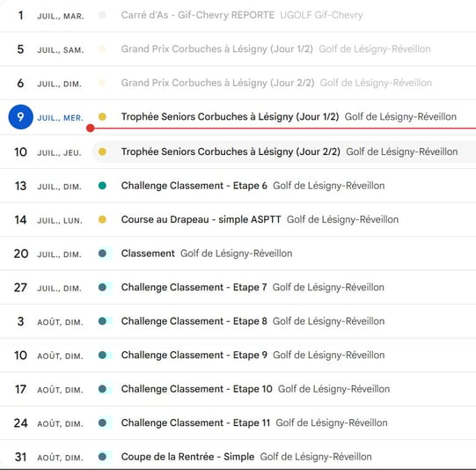Open the 3 August date number
Image resolution: width=476 pixels, height=470 pixels.
click(20, 321)
